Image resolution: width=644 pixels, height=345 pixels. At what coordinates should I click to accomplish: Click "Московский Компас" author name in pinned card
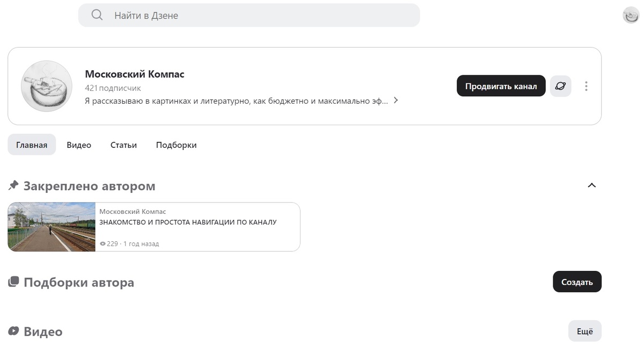[133, 212]
